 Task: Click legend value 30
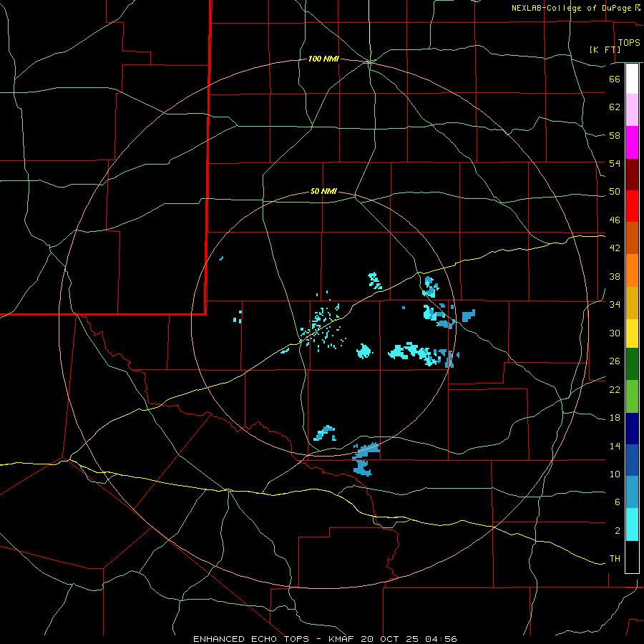(x=615, y=333)
